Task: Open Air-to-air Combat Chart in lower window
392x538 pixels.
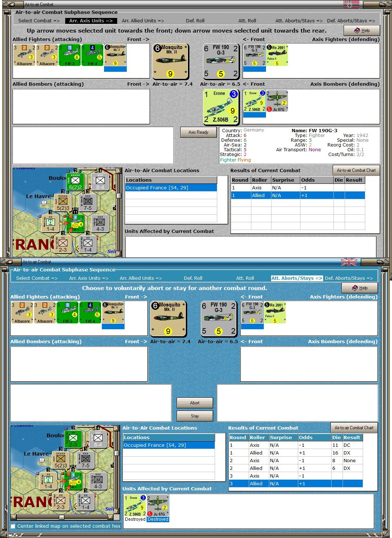Action: coord(354,428)
